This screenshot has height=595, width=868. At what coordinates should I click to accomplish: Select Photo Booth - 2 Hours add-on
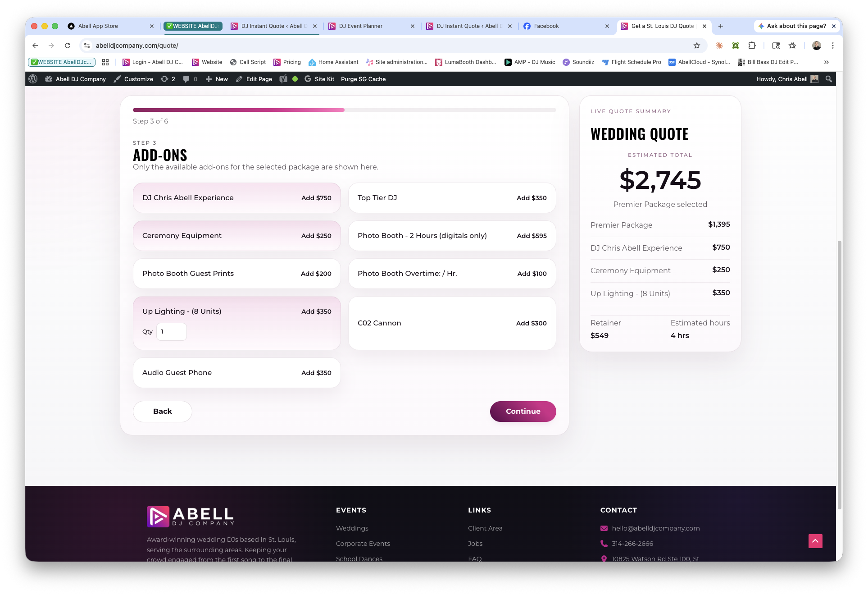(x=452, y=236)
